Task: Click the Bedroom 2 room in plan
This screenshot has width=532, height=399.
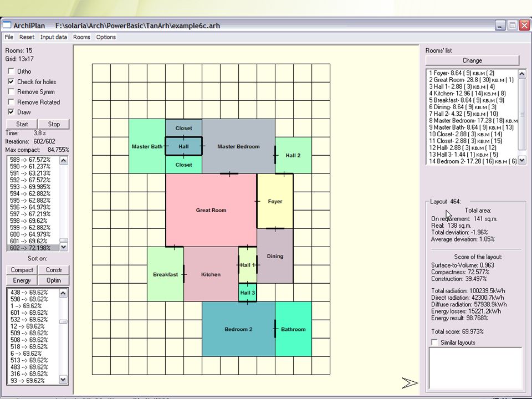Action: coord(238,329)
